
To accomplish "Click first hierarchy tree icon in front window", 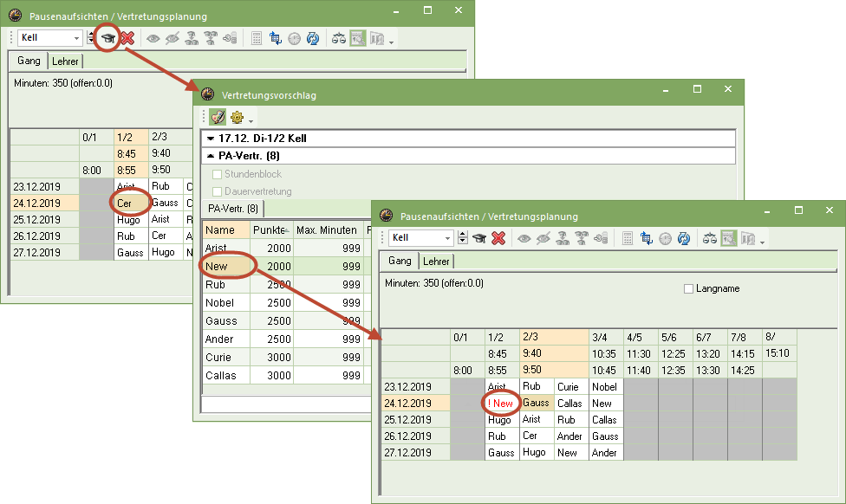I will 563,238.
